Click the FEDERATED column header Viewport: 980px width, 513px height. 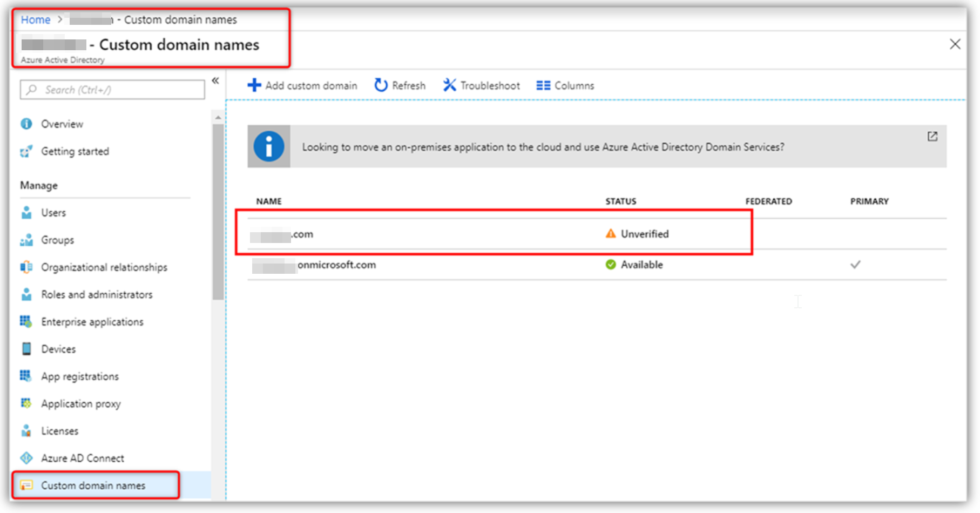pos(769,201)
